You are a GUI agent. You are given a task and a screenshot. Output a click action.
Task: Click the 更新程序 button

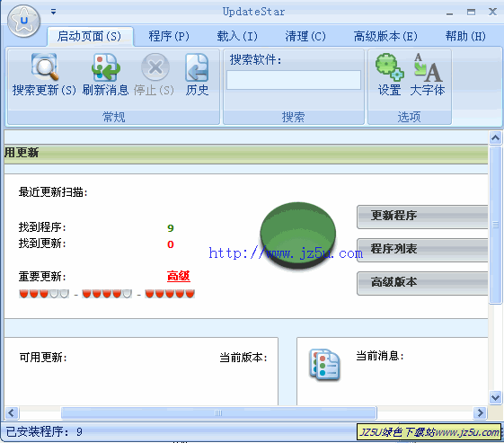422,217
